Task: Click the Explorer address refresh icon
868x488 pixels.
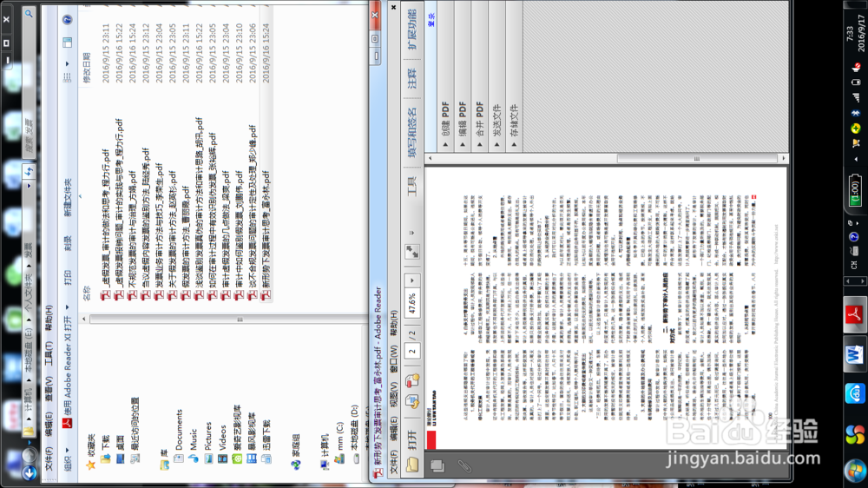Action: coord(29,171)
